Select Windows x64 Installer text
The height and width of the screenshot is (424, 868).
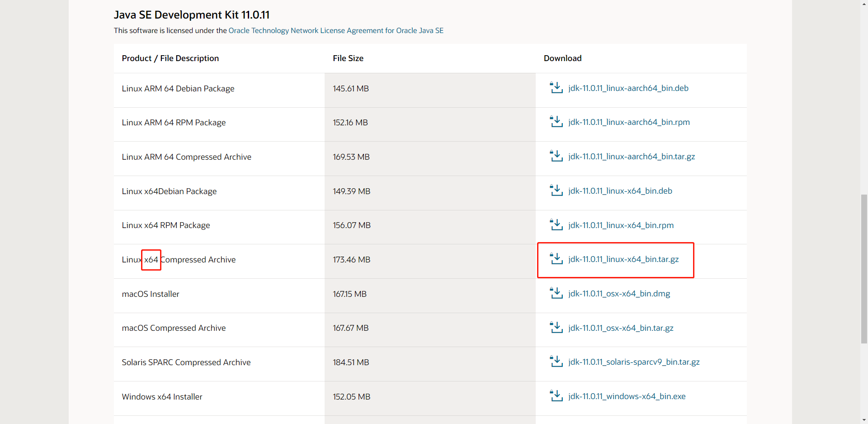point(162,397)
